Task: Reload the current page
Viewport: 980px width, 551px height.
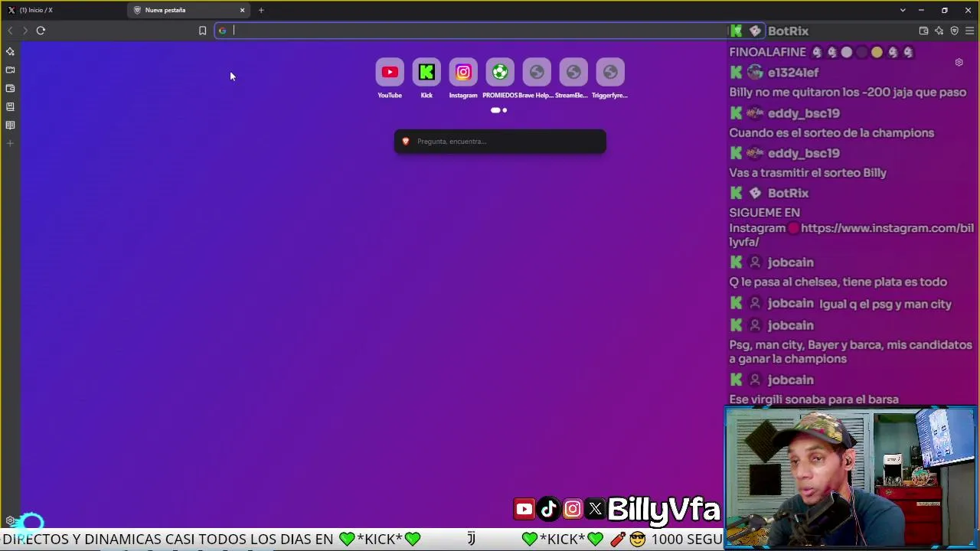Action: click(x=41, y=31)
